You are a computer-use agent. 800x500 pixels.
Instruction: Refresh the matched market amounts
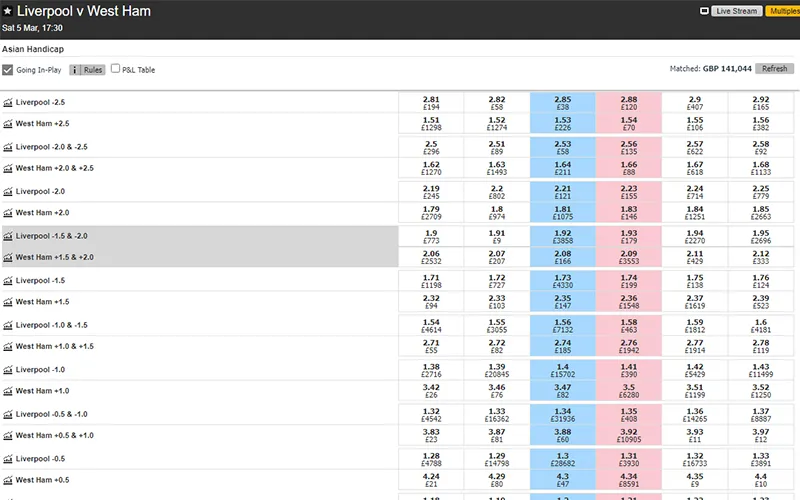click(x=774, y=68)
